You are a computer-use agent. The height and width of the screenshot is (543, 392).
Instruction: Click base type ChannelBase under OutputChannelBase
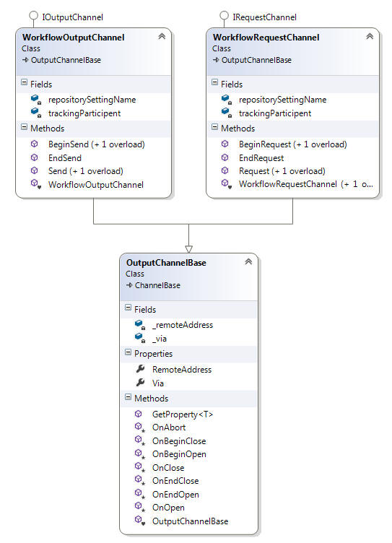tap(157, 285)
